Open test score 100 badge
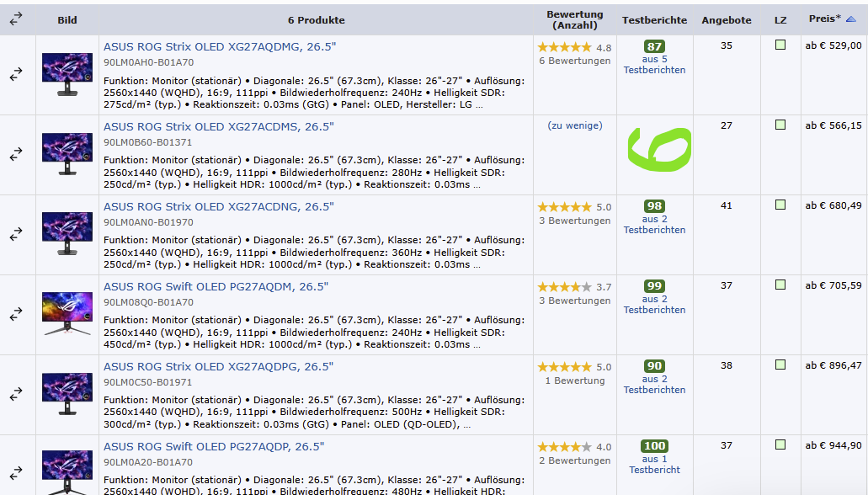This screenshot has height=495, width=868. [654, 445]
